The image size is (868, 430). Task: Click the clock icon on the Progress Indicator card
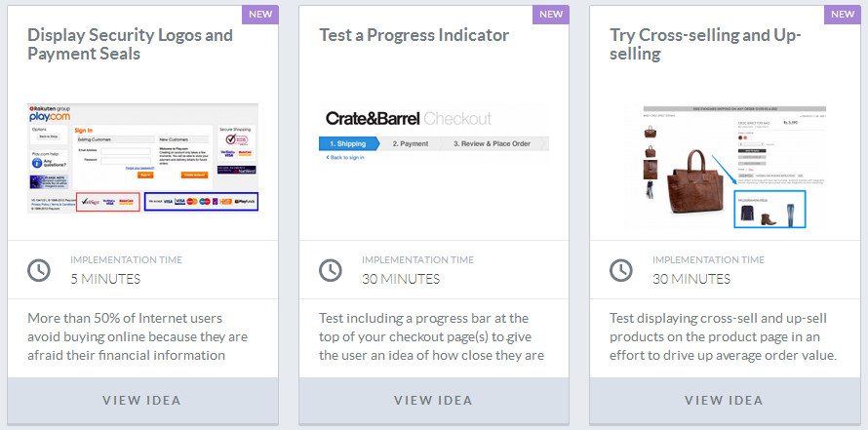[331, 270]
